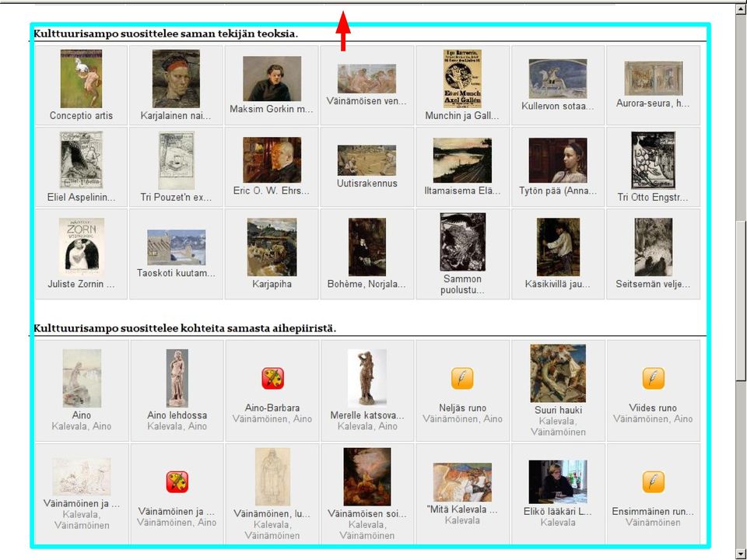This screenshot has height=560, width=747.
Task: Click the scrollbar down arrow
Action: (740, 554)
